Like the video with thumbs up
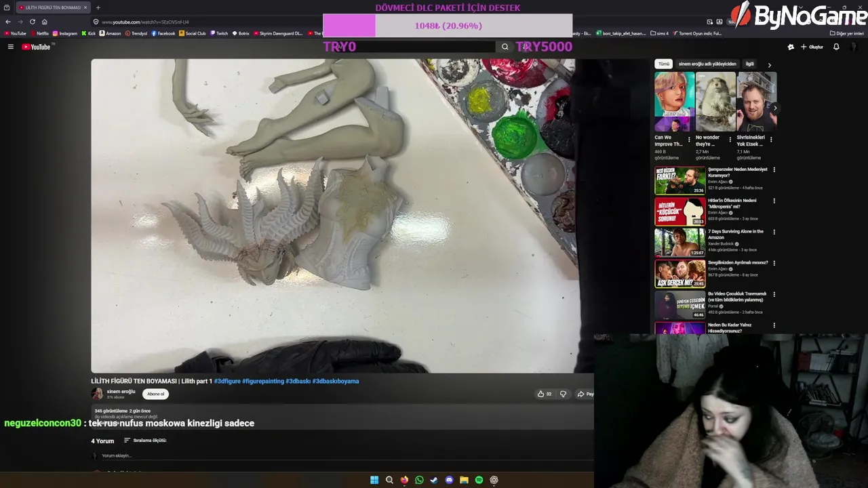The width and height of the screenshot is (868, 488). click(544, 394)
